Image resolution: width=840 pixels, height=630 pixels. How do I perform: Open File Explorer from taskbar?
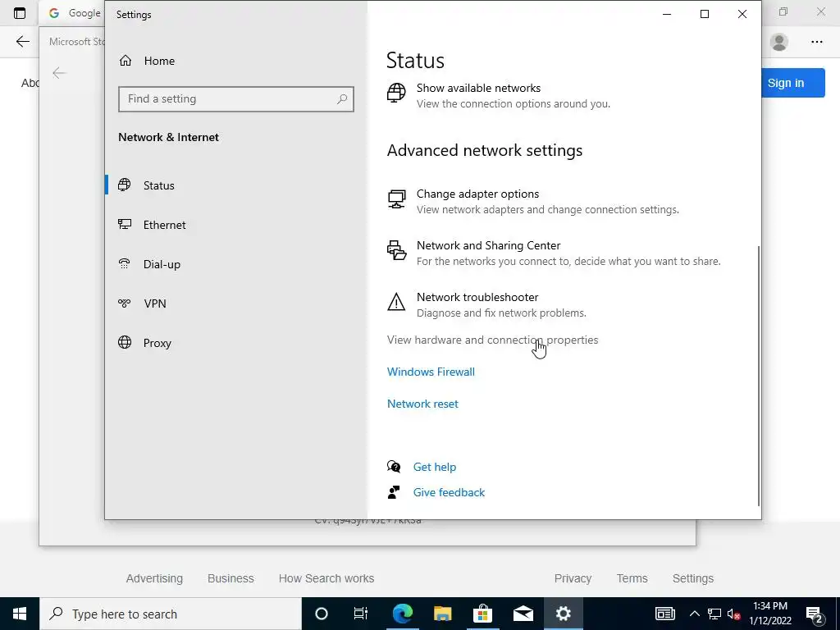(x=442, y=614)
